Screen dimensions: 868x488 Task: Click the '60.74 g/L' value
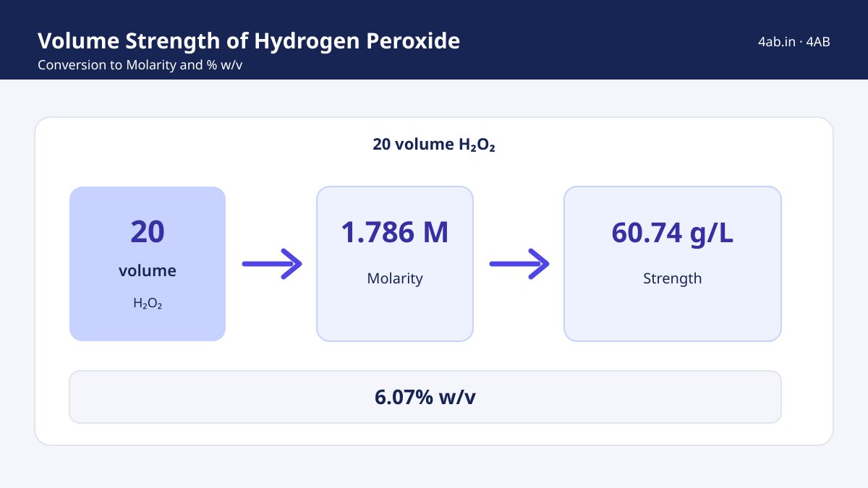(x=673, y=232)
